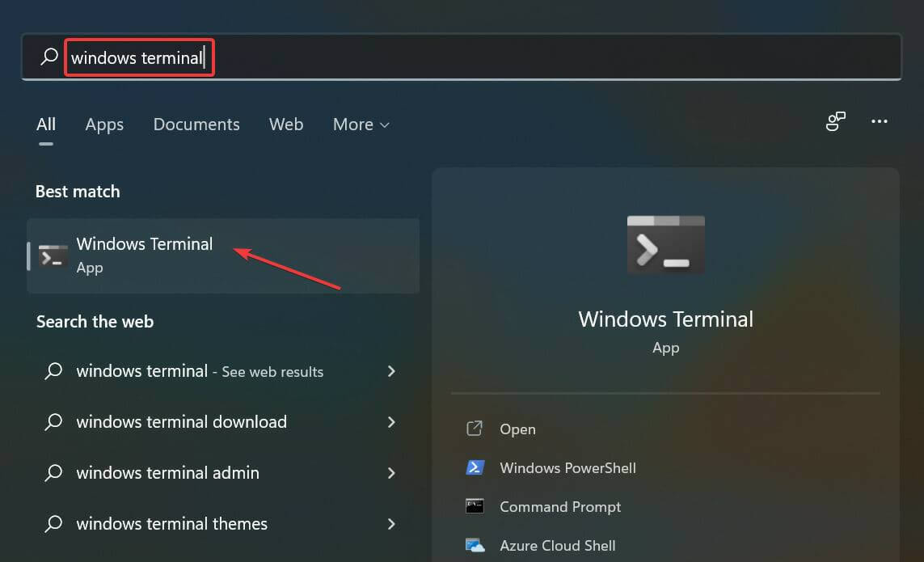Image resolution: width=924 pixels, height=562 pixels.
Task: Open the More filter dropdown
Action: 361,125
